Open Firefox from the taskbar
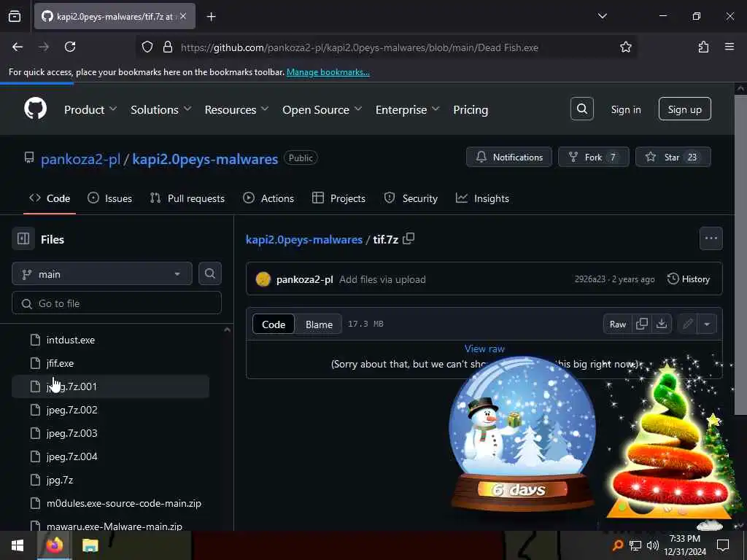The image size is (747, 560). (54, 545)
